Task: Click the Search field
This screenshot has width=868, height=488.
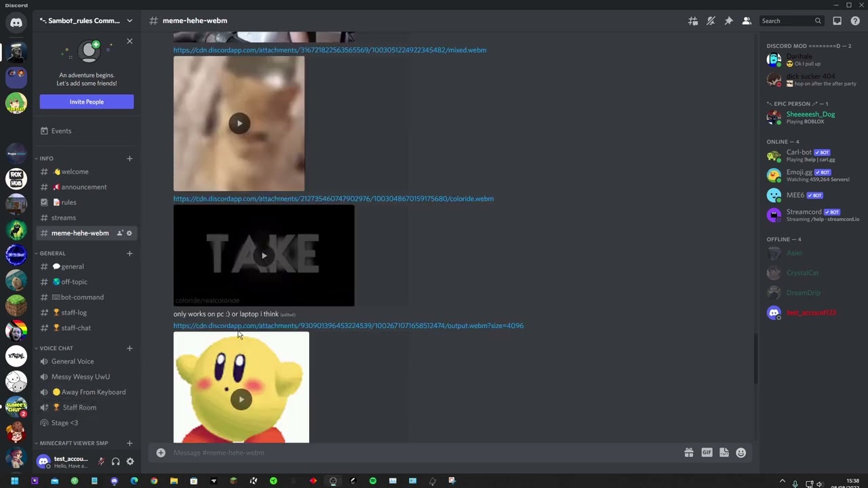Action: [791, 21]
